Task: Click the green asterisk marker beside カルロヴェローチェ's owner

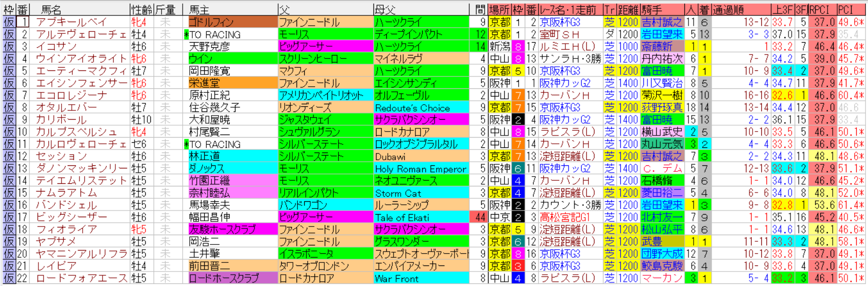Action: [187, 144]
